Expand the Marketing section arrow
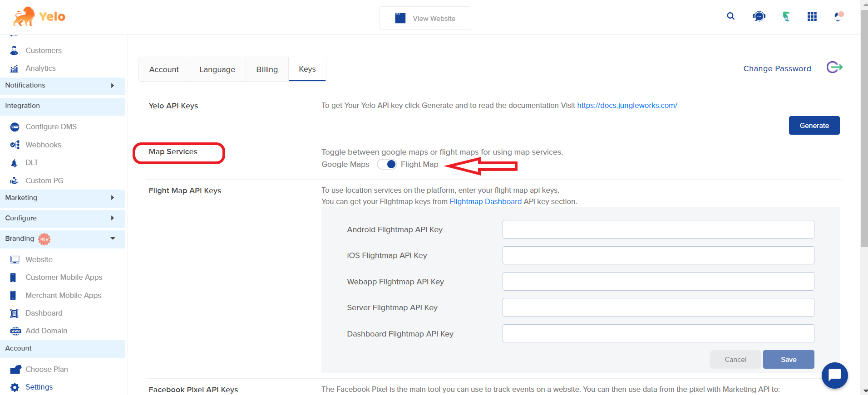This screenshot has width=868, height=395. tap(112, 198)
